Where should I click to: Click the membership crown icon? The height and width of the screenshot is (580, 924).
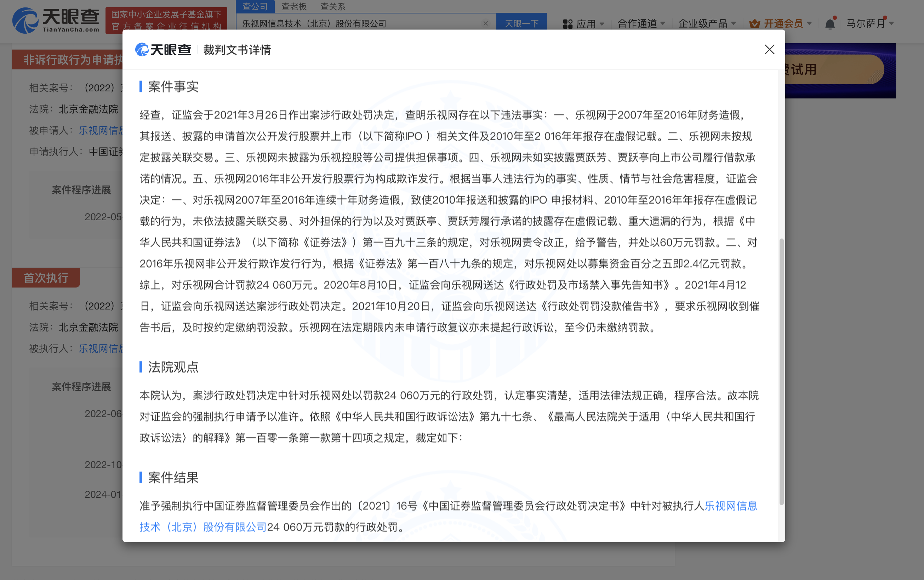[x=754, y=24]
